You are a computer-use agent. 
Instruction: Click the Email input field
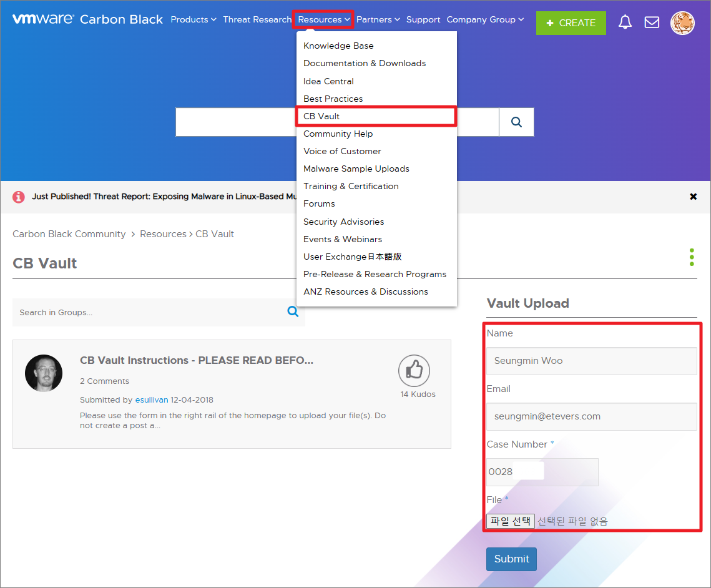(592, 416)
